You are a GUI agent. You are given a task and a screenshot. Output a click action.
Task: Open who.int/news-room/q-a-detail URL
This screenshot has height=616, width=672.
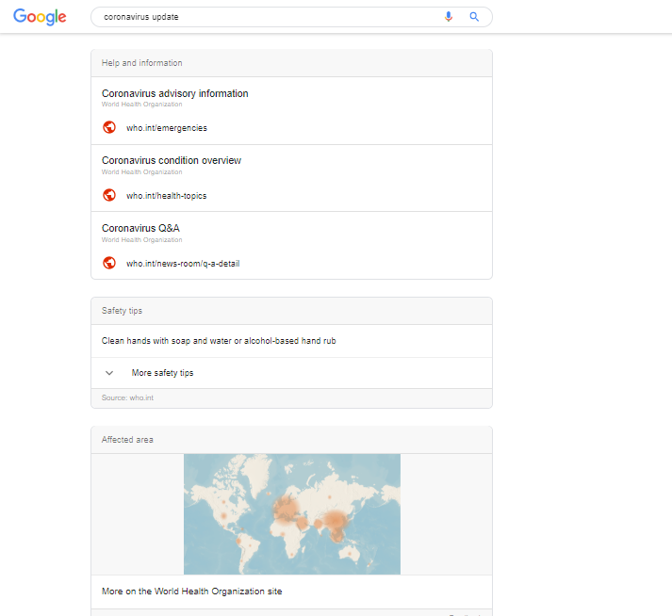tap(183, 264)
